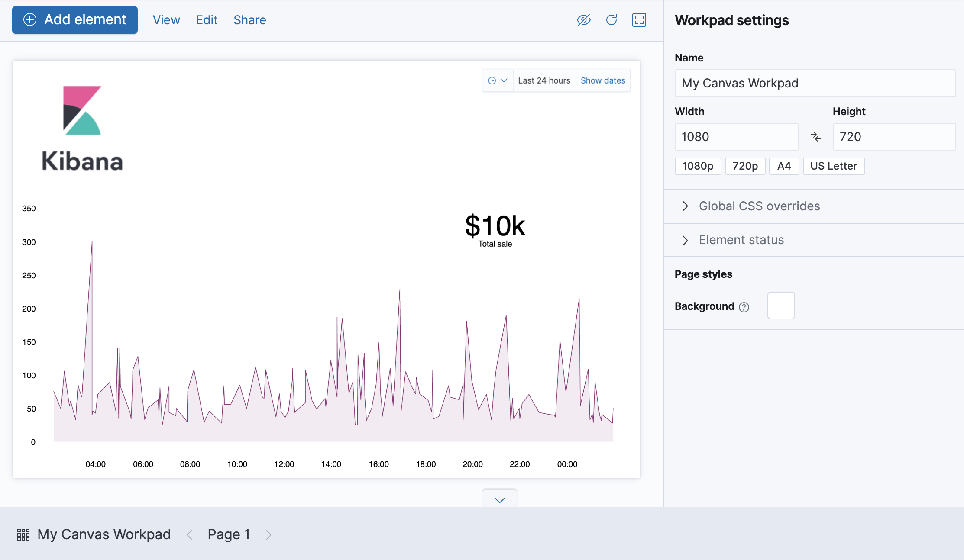
Task: Switch workpad dimensions to A4
Action: [x=784, y=166]
